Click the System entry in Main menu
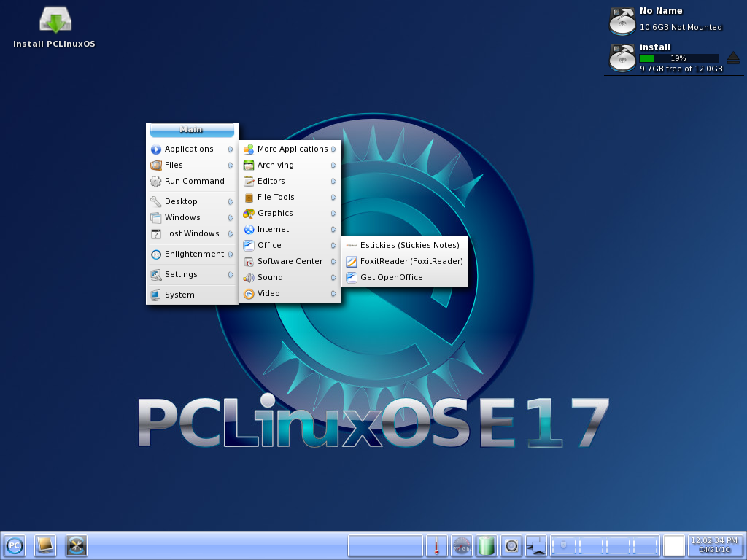The width and height of the screenshot is (747, 560). click(x=179, y=295)
